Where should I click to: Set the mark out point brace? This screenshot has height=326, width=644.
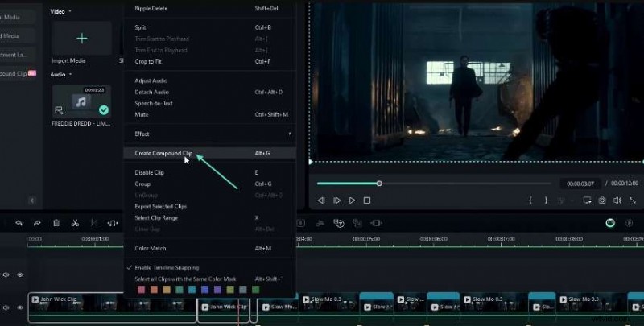click(x=546, y=200)
